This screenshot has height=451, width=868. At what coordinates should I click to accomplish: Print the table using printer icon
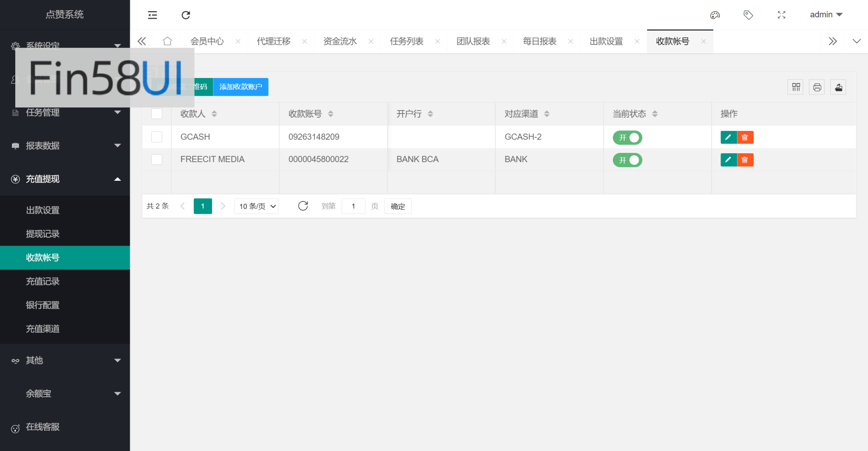pos(817,87)
